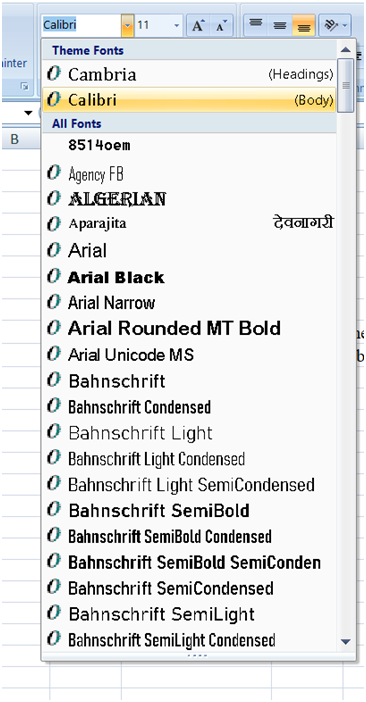366x702 pixels.
Task: Click the font list scroll down arrow
Action: click(x=345, y=642)
